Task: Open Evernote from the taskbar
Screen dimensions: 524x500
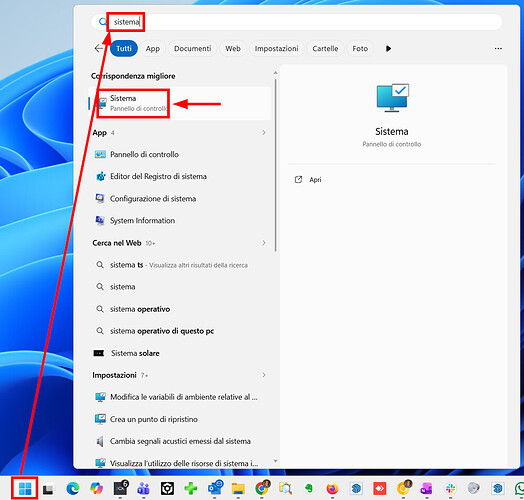Action: pos(309,489)
